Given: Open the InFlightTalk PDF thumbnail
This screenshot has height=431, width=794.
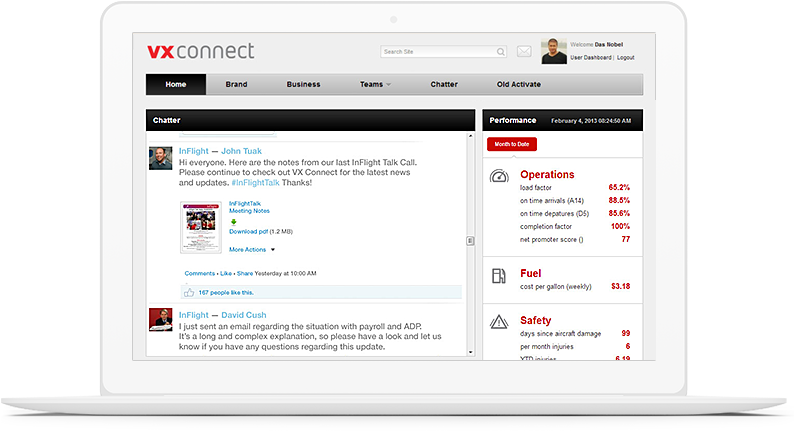Looking at the screenshot, I should tap(201, 227).
